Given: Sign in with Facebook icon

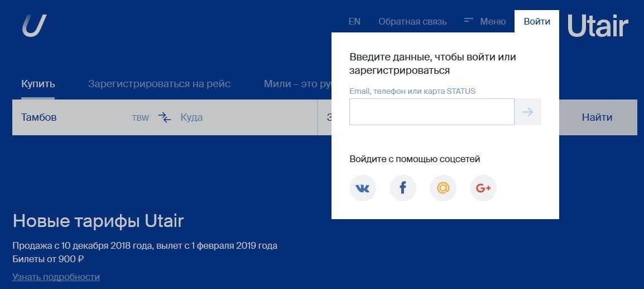Looking at the screenshot, I should click(x=403, y=188).
